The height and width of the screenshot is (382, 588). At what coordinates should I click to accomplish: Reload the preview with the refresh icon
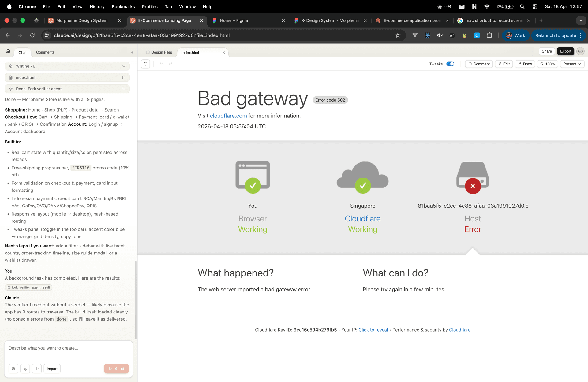pyautogui.click(x=145, y=64)
